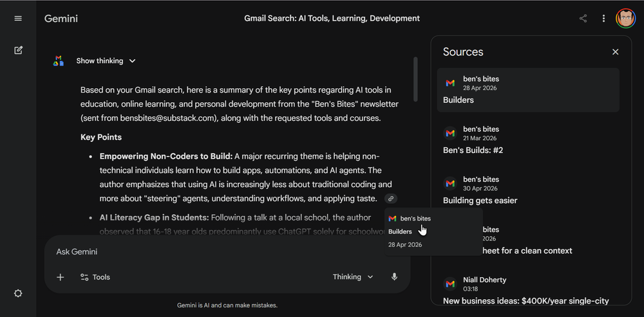
Task: Click the chat response scrollbar thumb
Action: click(x=415, y=79)
